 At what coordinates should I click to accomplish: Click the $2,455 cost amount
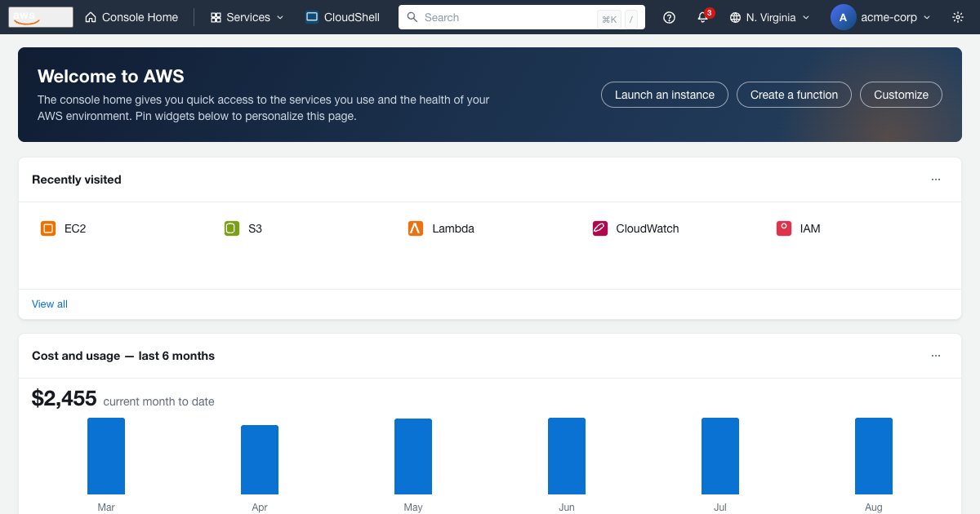(x=65, y=398)
